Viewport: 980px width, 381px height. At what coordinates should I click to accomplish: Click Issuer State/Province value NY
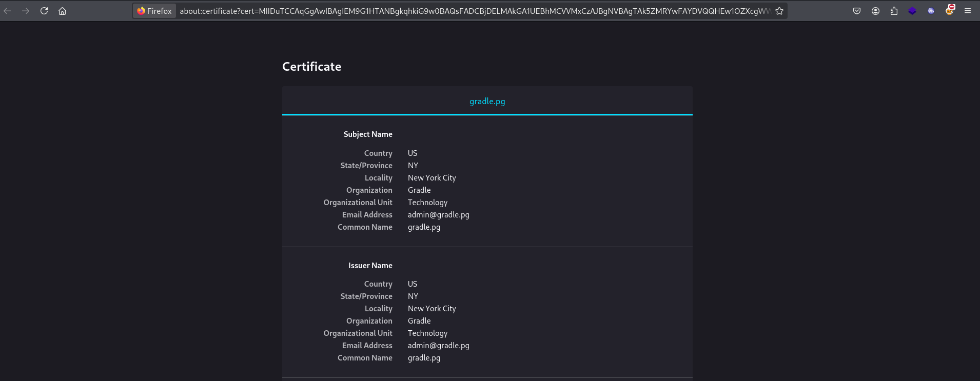click(413, 296)
